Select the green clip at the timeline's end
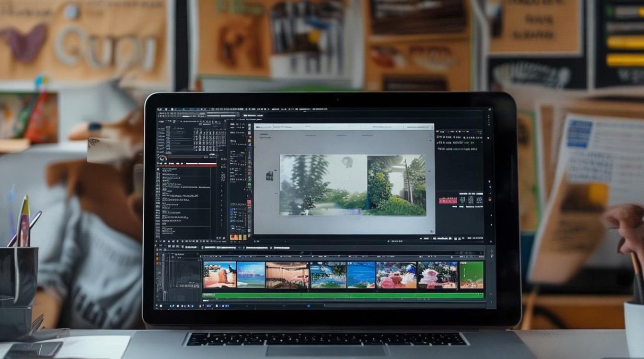644x359 pixels. coord(471,275)
